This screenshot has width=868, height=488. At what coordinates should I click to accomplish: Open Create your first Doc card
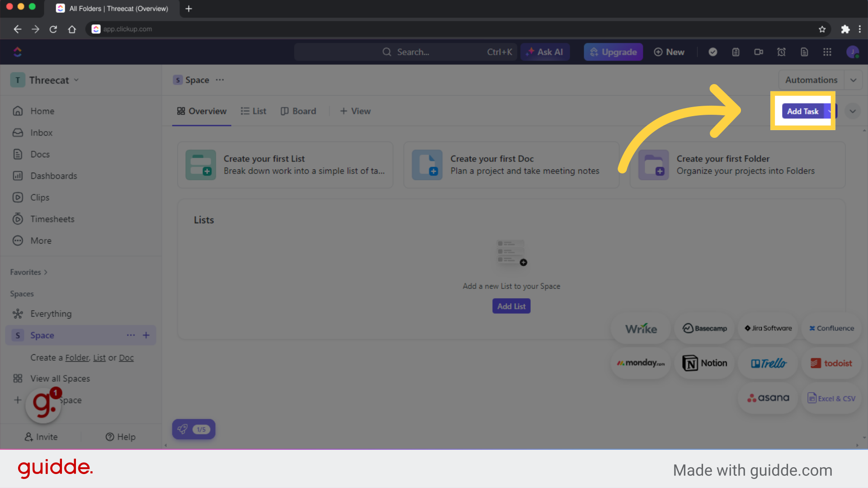(511, 165)
